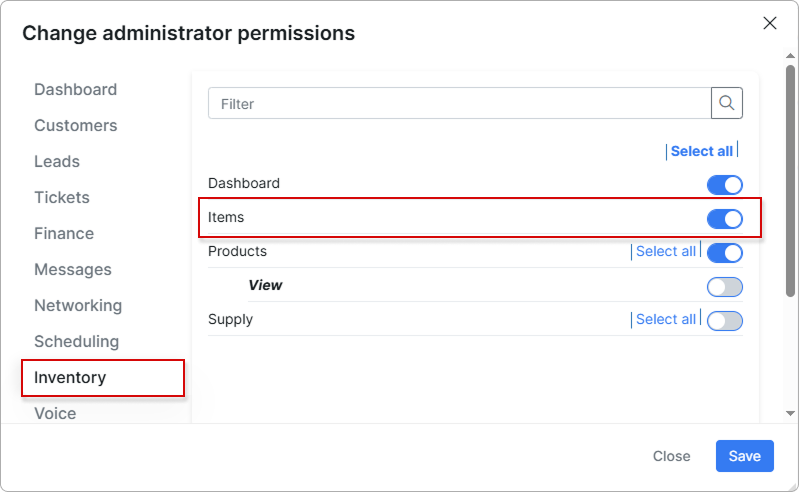Screen dimensions: 799x492
Task: Click Select all beside Products
Action: tap(665, 251)
